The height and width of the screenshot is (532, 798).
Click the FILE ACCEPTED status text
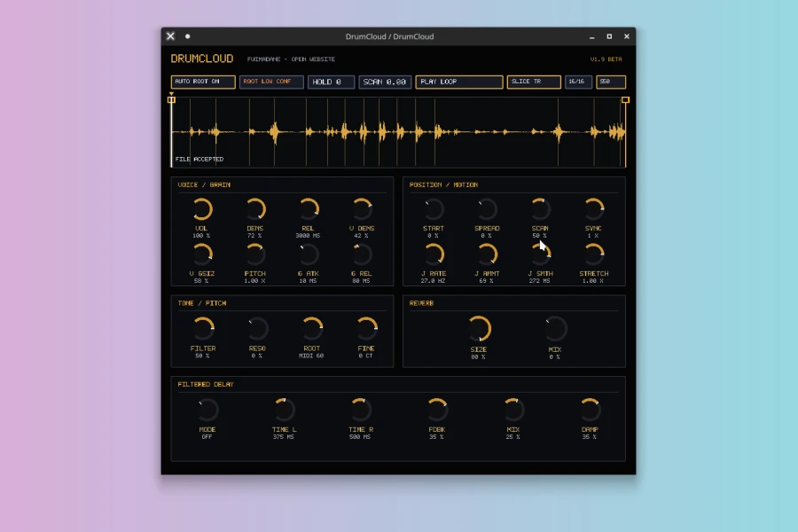199,160
